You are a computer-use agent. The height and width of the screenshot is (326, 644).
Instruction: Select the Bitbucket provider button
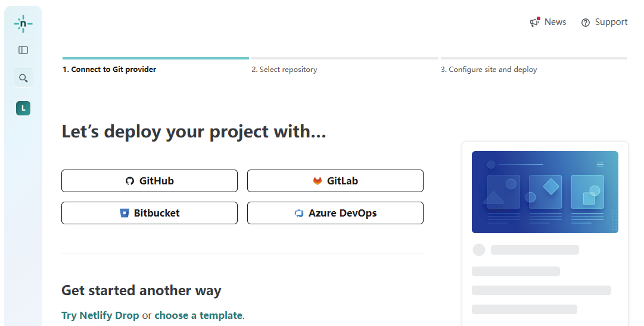[150, 213]
